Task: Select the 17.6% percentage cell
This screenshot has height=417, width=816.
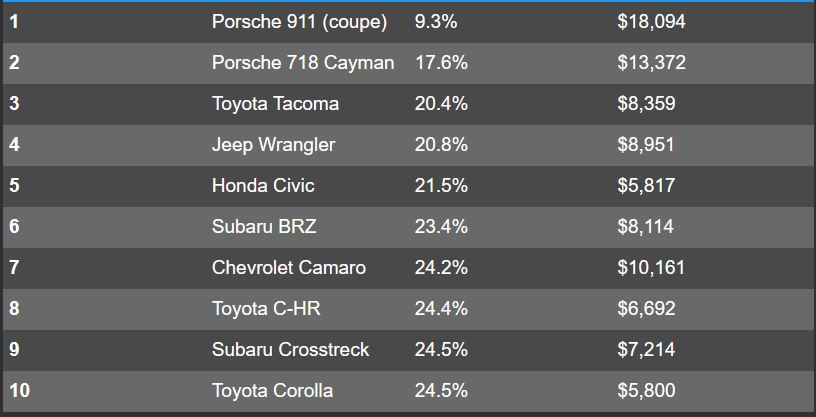Action: coord(441,62)
